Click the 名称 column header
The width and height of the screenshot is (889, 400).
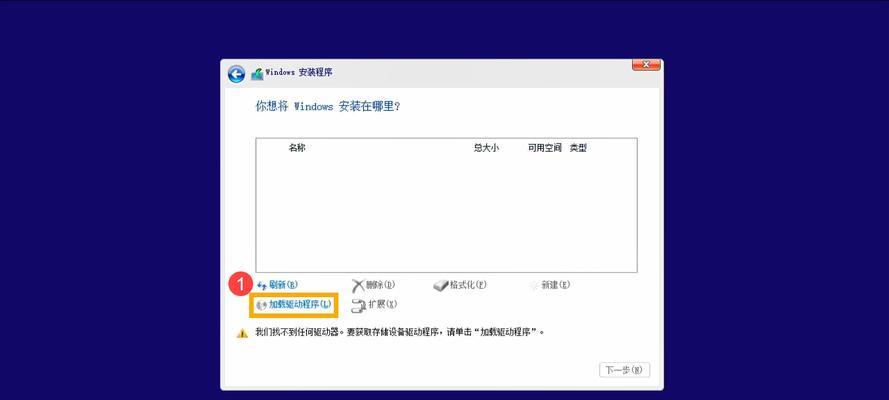pos(297,148)
